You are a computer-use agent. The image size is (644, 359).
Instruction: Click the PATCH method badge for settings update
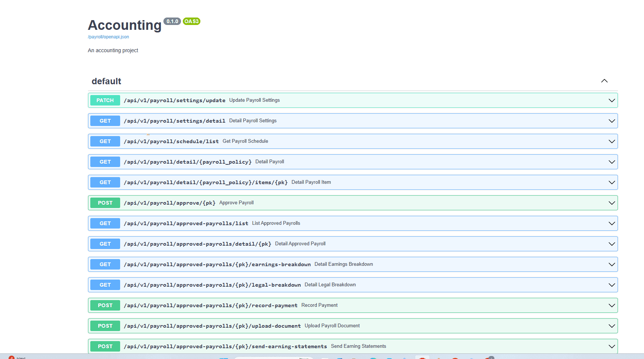coord(105,100)
